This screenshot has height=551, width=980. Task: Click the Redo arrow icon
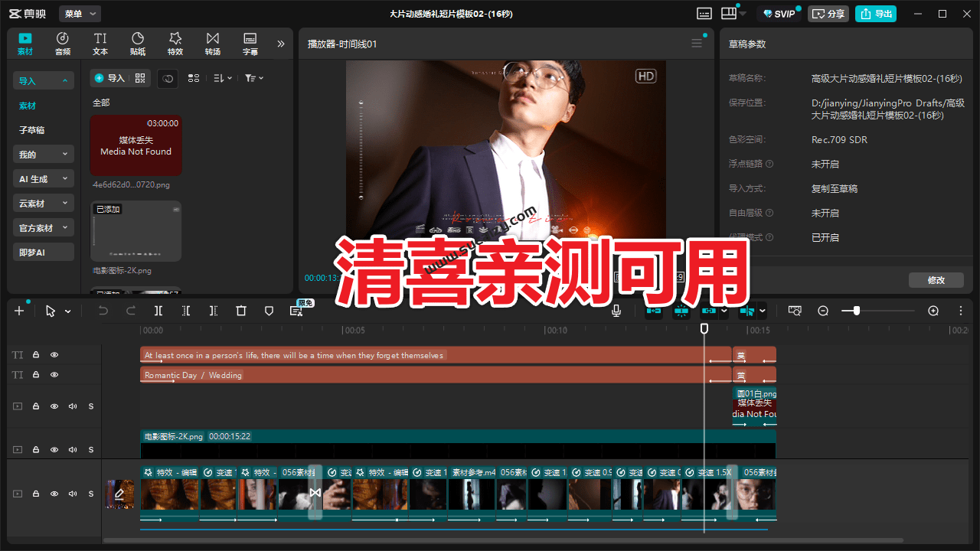pos(130,311)
